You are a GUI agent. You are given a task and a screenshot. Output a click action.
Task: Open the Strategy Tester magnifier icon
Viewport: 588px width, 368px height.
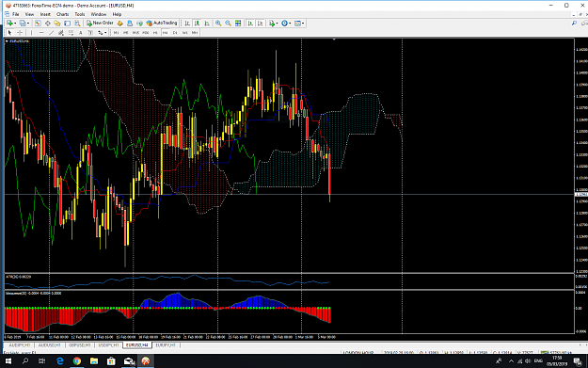(77, 24)
